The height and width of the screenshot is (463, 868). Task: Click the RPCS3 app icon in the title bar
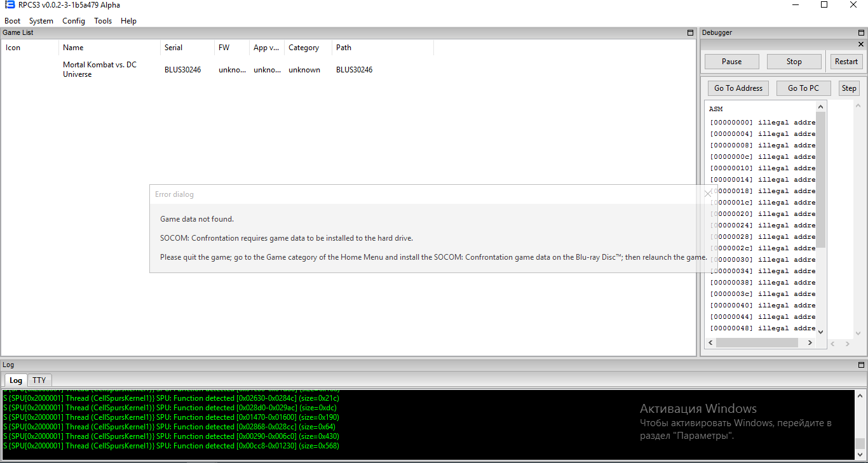[10, 5]
